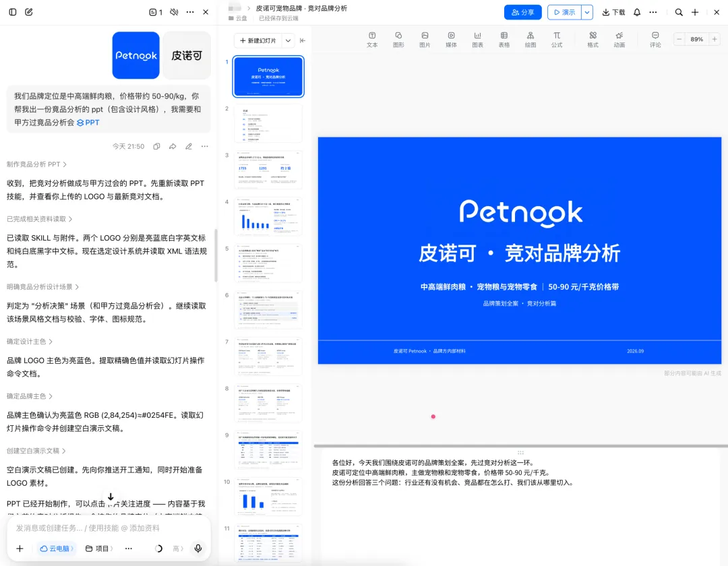Decrease zoom with minus button
Screen dimensions: 728x566
(x=679, y=40)
